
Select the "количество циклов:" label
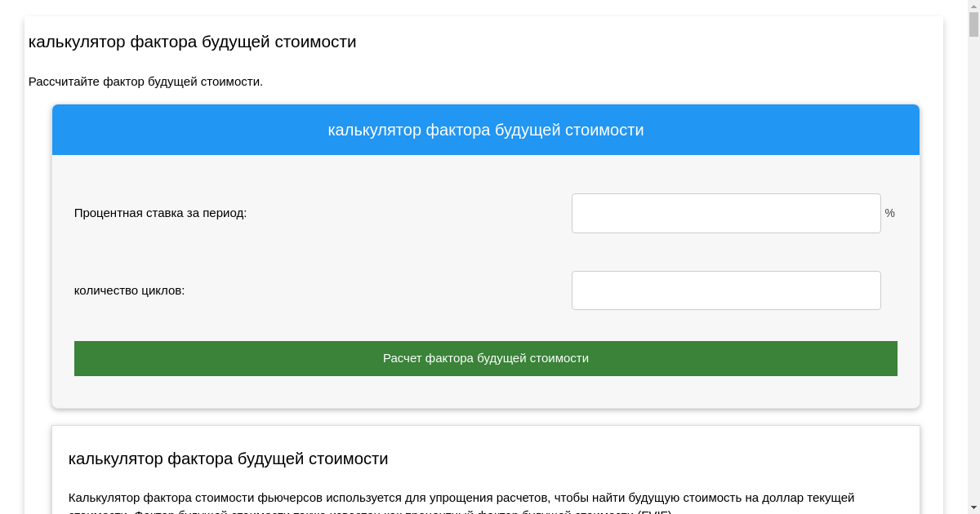[129, 290]
